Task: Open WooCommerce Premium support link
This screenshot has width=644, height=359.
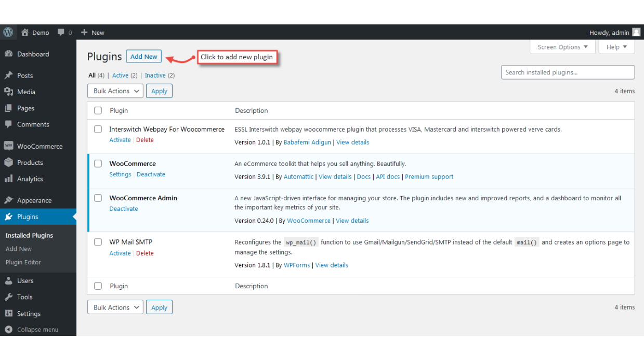Action: coord(429,177)
